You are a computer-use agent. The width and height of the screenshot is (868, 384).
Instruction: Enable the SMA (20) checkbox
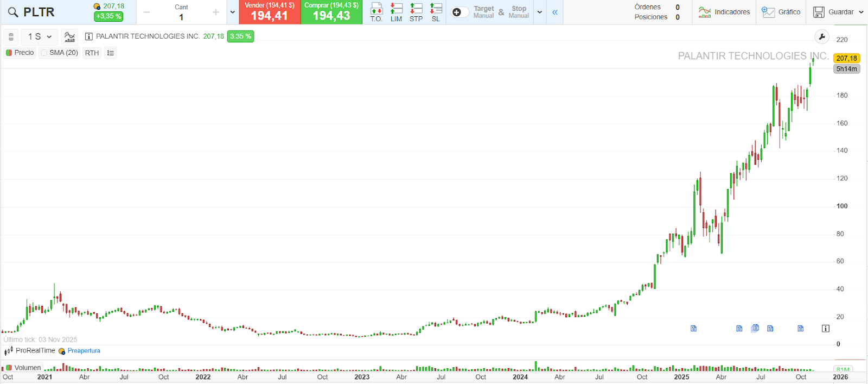[x=44, y=53]
